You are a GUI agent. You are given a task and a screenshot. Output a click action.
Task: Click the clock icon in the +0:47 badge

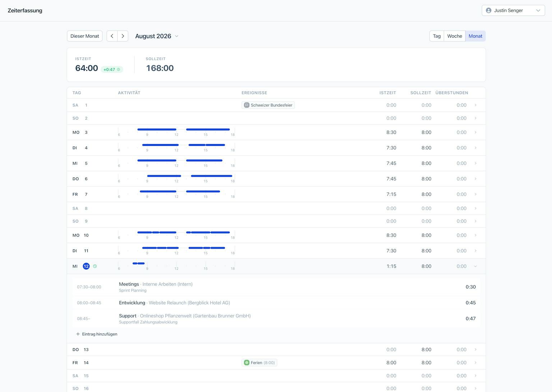click(119, 69)
